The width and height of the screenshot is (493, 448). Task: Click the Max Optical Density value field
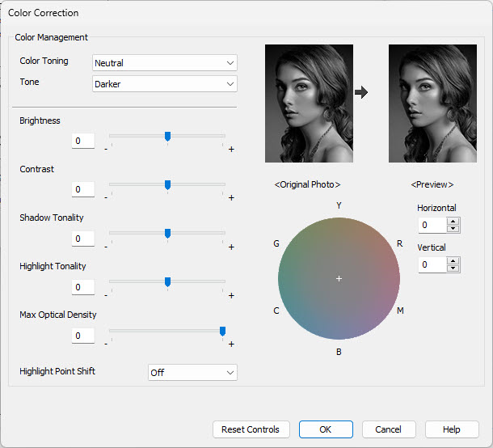click(82, 336)
